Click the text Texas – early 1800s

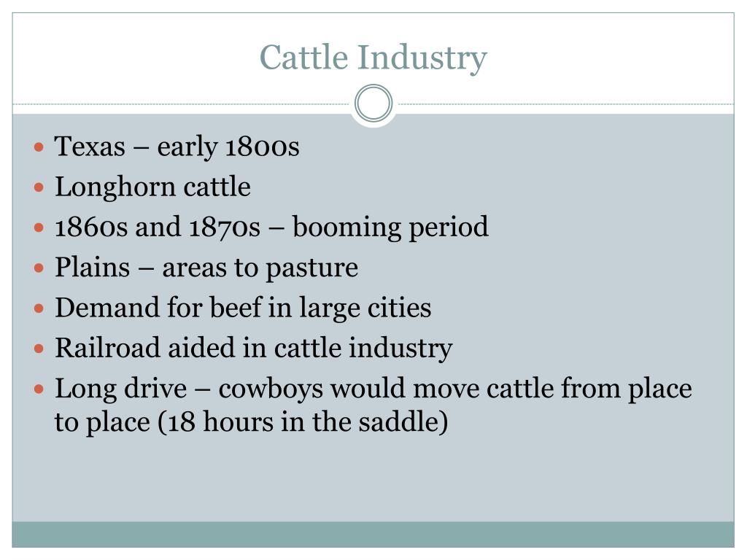177,146
